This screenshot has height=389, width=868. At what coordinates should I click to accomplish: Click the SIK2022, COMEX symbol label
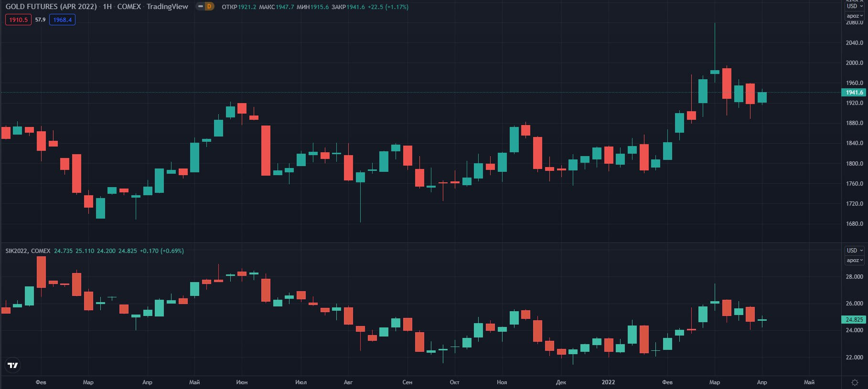tap(28, 251)
